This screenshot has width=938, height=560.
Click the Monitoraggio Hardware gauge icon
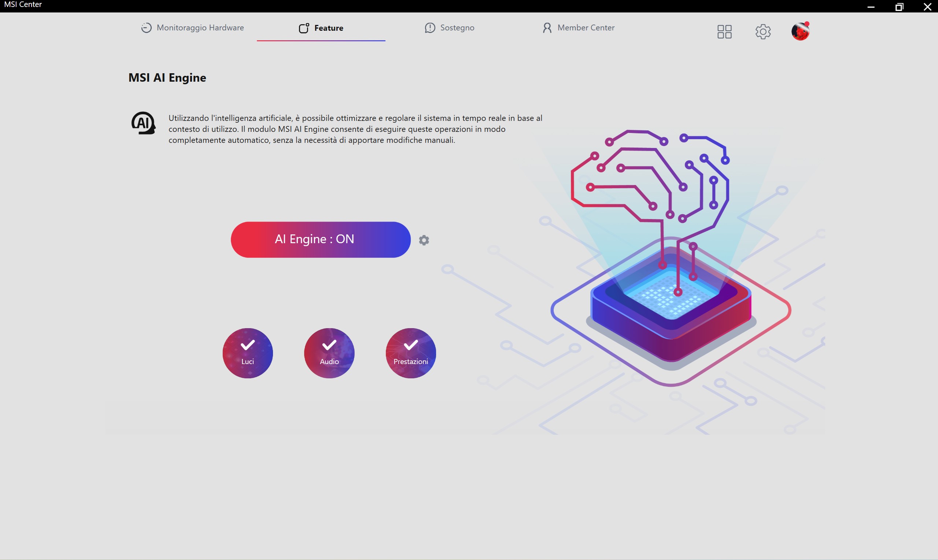146,28
